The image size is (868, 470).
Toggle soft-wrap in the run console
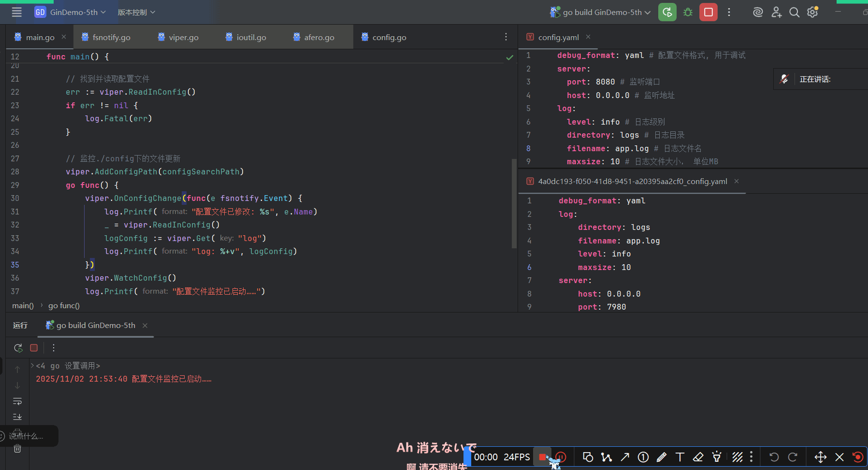17,401
